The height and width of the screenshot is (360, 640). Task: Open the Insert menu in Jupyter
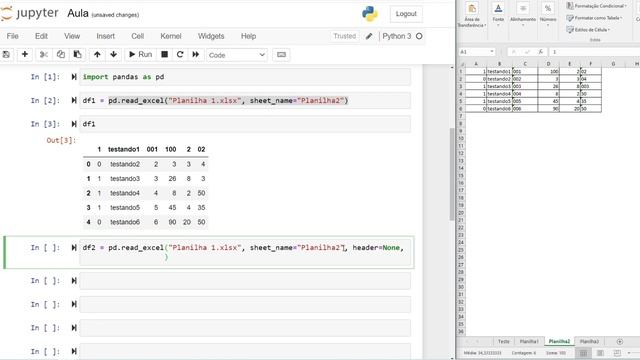click(105, 36)
